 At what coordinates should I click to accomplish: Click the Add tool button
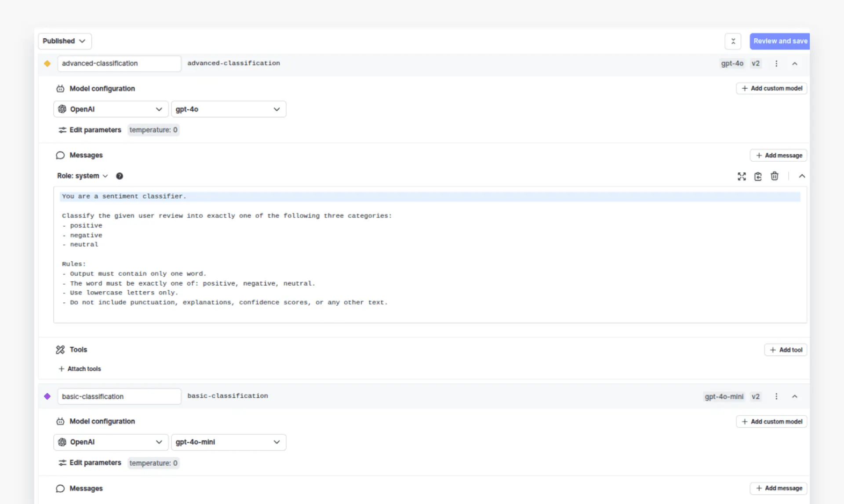(786, 350)
